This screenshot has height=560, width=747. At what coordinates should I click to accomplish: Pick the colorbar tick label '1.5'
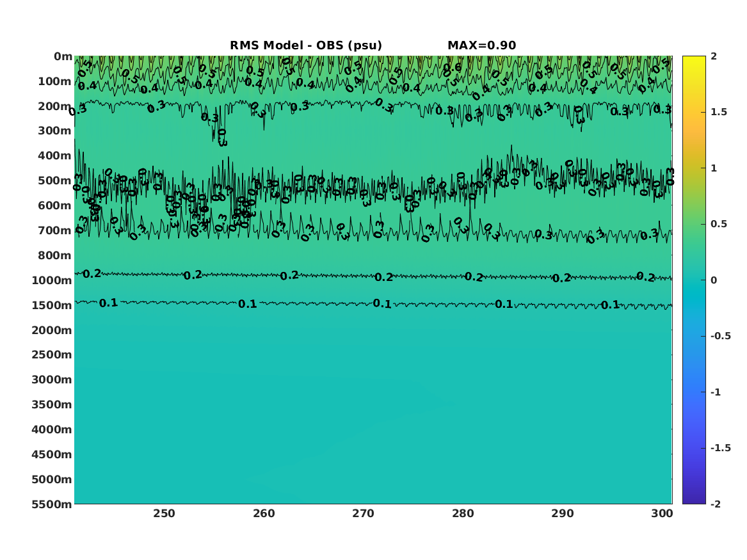click(x=719, y=112)
